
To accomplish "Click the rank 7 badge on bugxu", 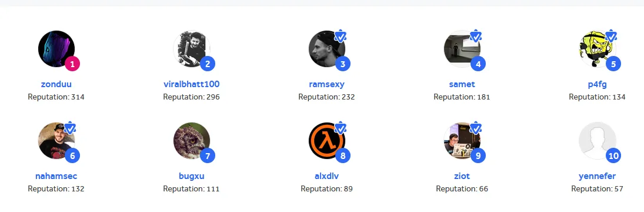I will coord(208,155).
